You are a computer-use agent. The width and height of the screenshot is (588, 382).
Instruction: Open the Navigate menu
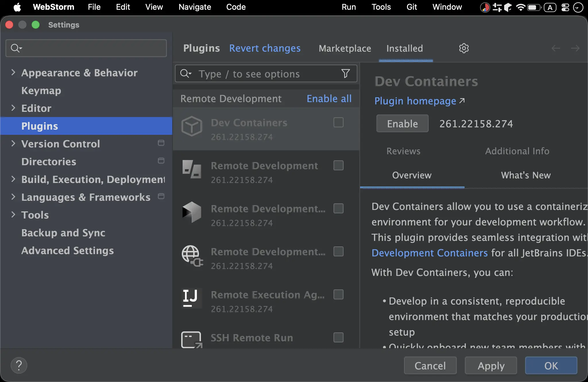(195, 7)
